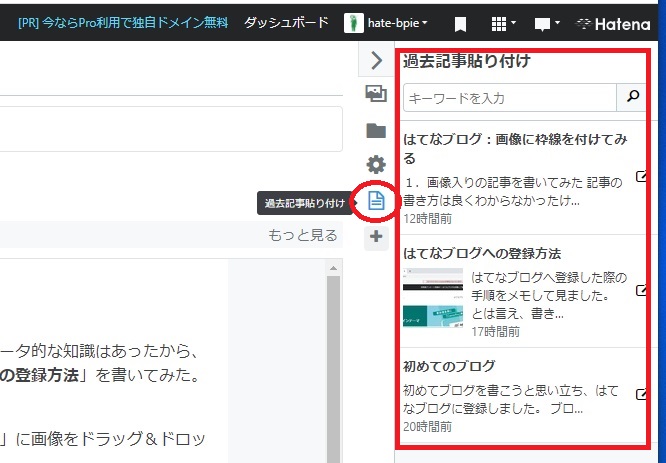Click the もっと見る link
Screen dimensions: 666x463
[303, 235]
